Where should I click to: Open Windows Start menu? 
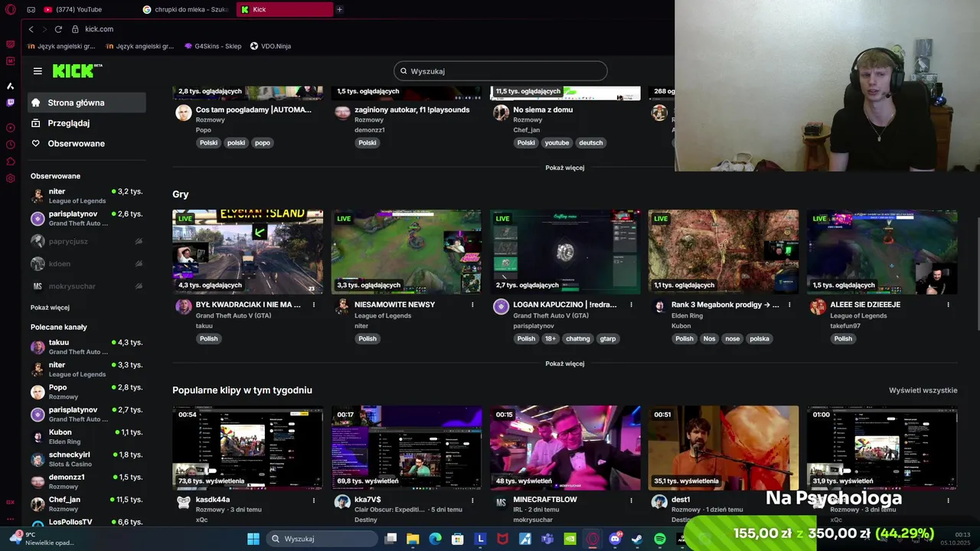pyautogui.click(x=253, y=539)
